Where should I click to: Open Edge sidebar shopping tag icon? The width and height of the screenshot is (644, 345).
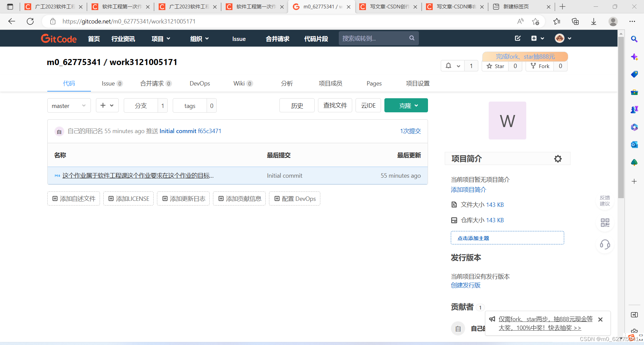(634, 74)
